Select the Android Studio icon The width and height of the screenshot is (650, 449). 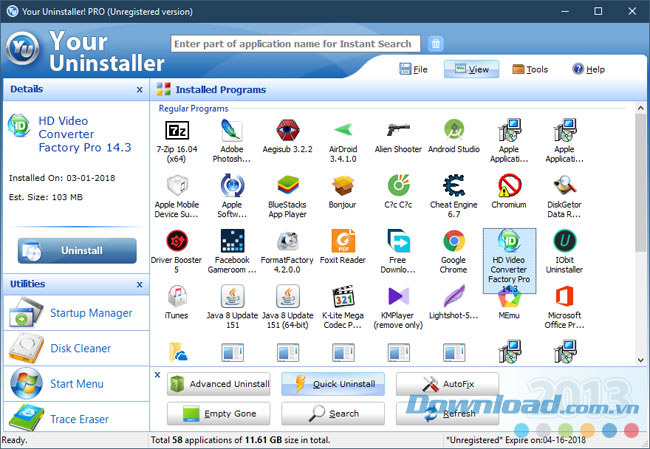coord(454,130)
